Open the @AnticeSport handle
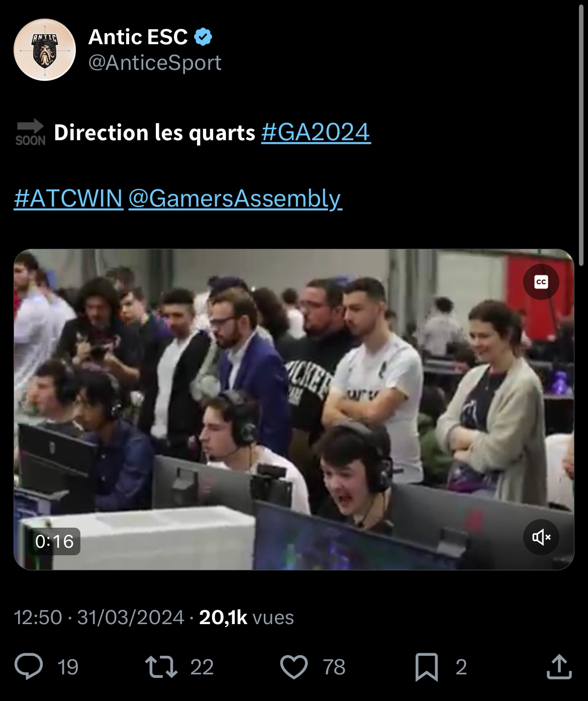 coord(155,63)
